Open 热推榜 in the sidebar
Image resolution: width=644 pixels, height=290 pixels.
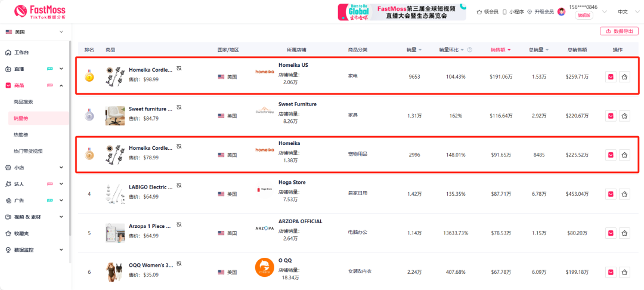point(21,135)
